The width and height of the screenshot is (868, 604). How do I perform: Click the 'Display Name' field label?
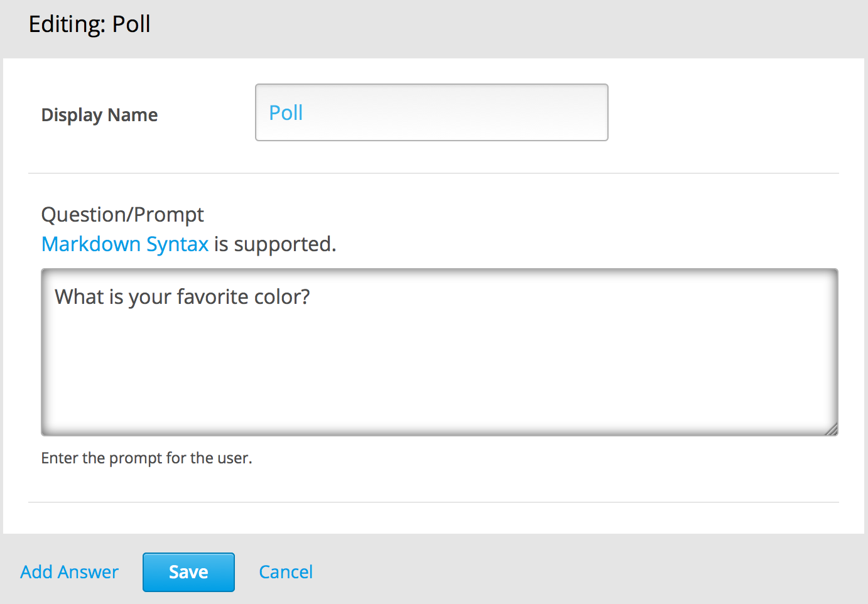click(99, 115)
